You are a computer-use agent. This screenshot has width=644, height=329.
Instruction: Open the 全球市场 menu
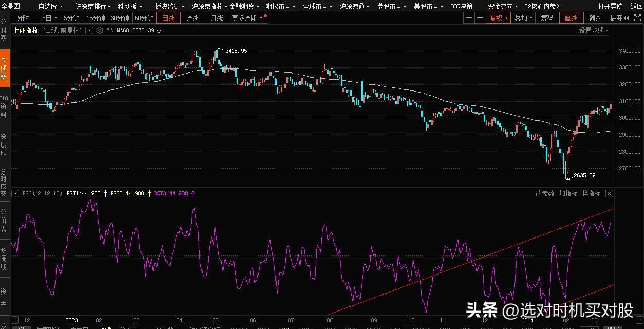(x=318, y=6)
